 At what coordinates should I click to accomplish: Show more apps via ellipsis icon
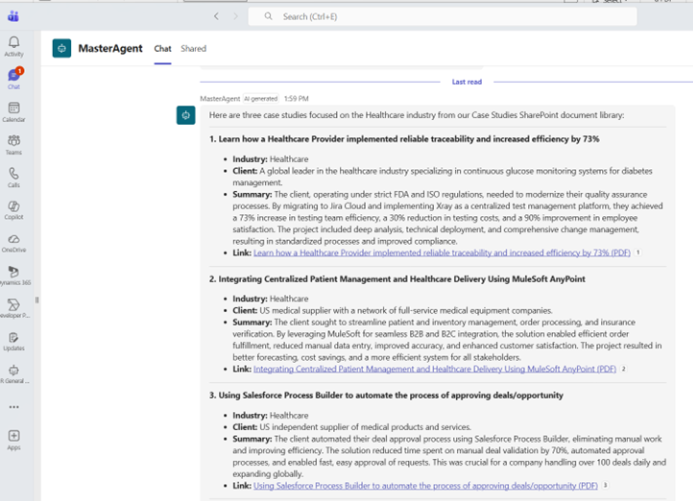tap(14, 407)
